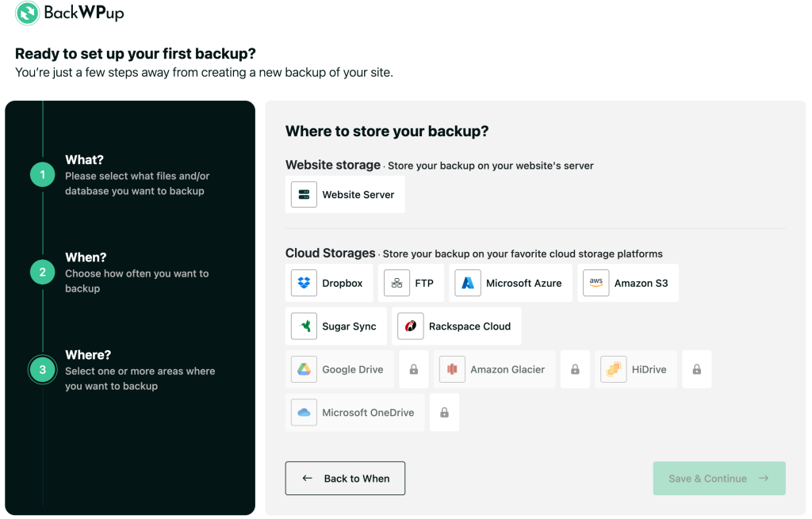Toggle the Microsoft OneDrive storage option
Viewport: 812px width, 519px height.
pos(354,412)
